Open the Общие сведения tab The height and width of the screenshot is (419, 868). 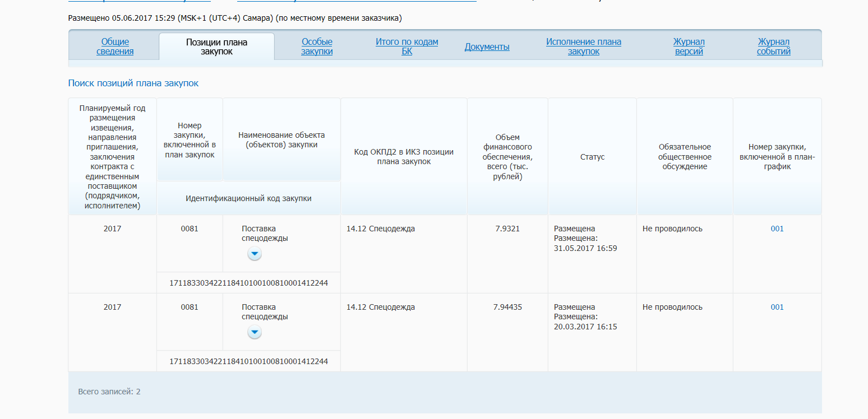tap(115, 46)
